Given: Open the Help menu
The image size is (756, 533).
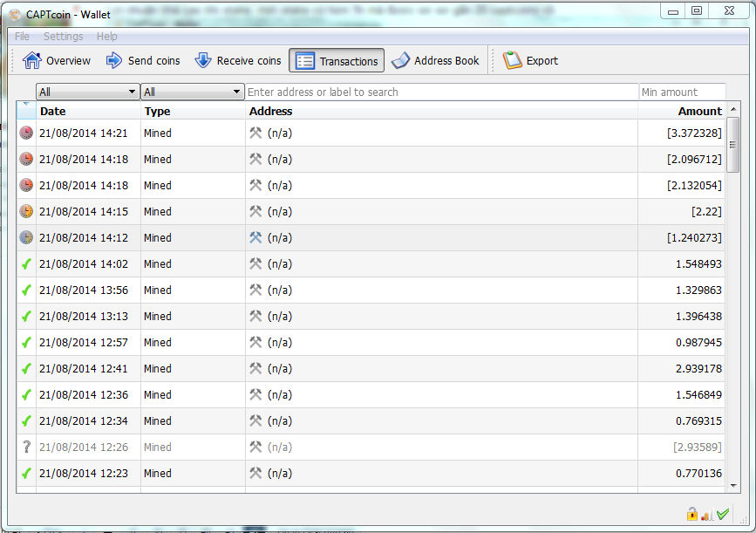Looking at the screenshot, I should [106, 36].
